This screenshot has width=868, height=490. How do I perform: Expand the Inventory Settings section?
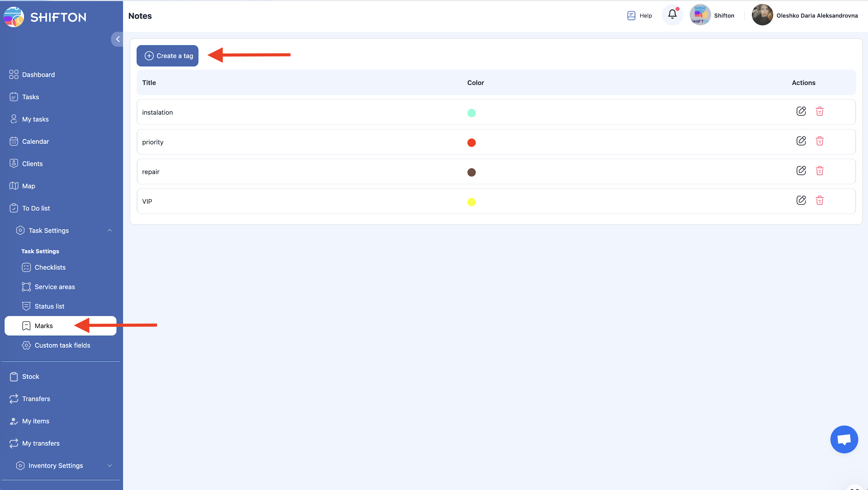pyautogui.click(x=109, y=465)
